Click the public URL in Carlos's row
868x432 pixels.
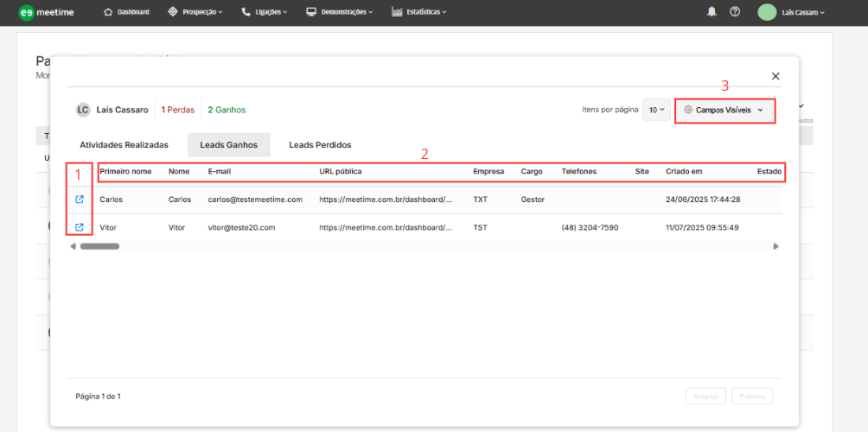[386, 199]
